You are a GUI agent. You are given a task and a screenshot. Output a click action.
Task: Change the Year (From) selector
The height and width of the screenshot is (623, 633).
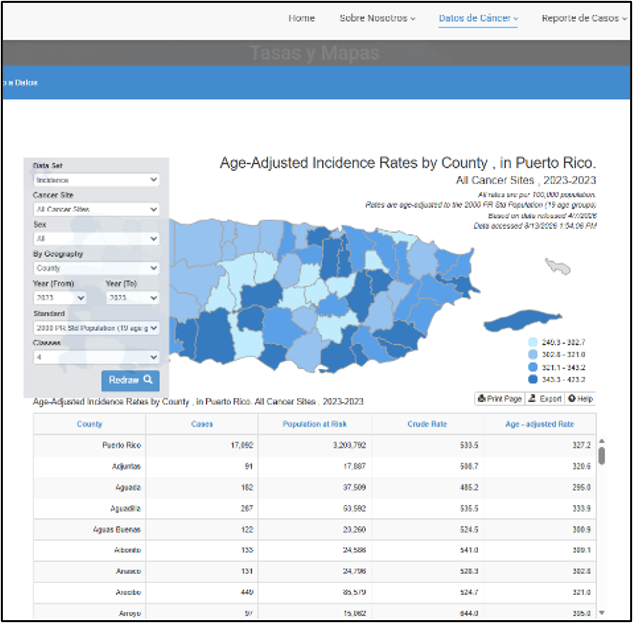point(60,298)
